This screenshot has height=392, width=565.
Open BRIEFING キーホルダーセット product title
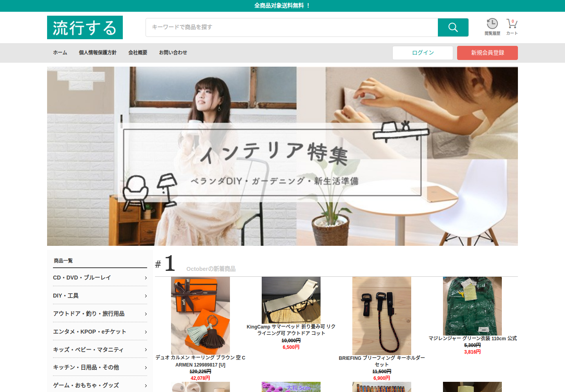coord(382,361)
